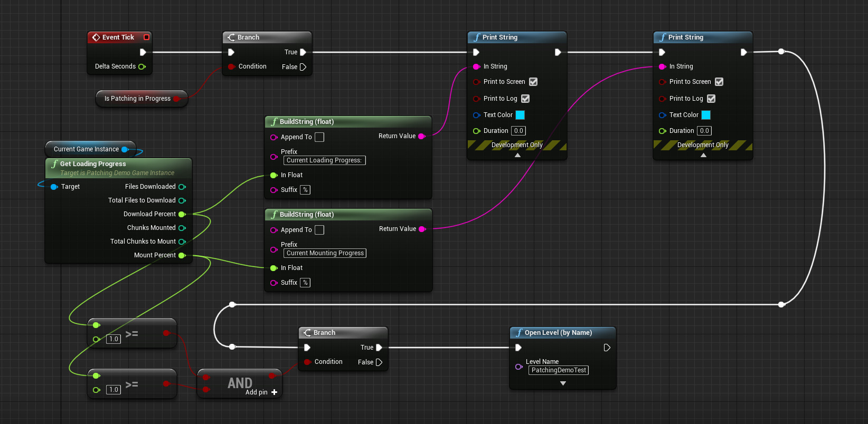The image size is (868, 424).
Task: Click the Add pin plus on AND node
Action: tap(274, 392)
